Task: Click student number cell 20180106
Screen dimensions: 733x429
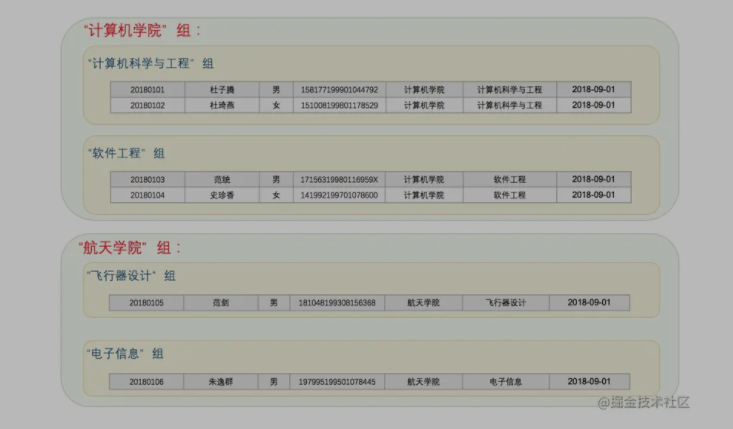Action: tap(146, 382)
